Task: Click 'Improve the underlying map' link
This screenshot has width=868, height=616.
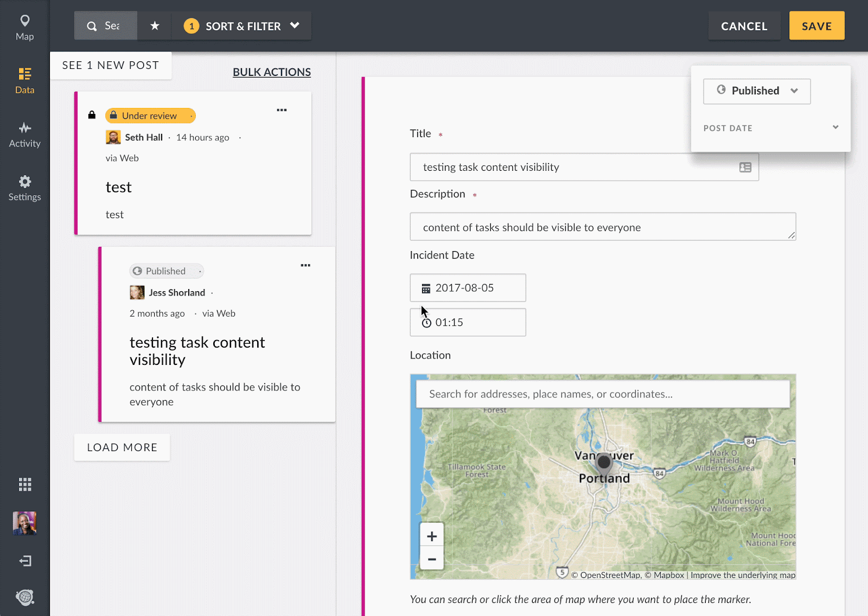Action: [x=743, y=575]
